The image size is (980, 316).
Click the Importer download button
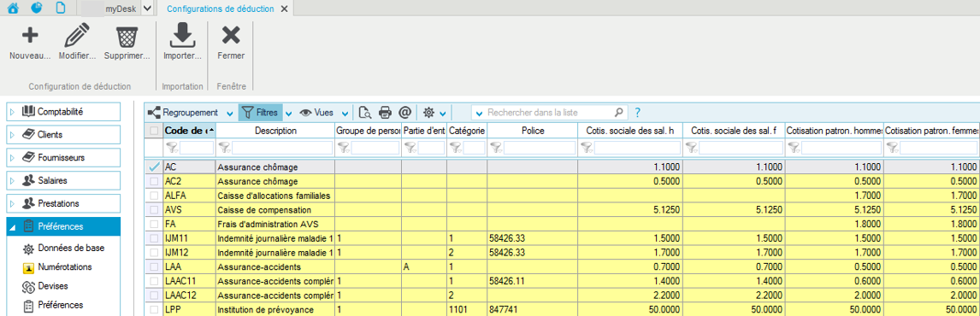click(x=182, y=43)
